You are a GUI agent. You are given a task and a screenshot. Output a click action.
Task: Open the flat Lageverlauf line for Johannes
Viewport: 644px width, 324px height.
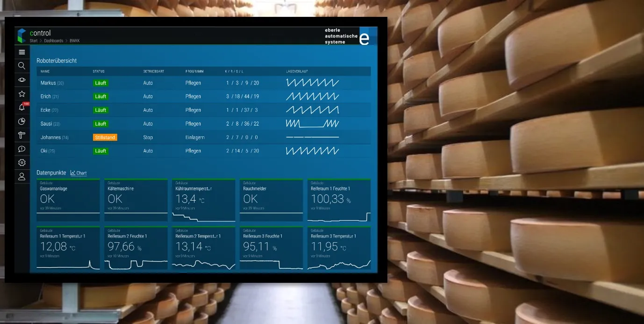pyautogui.click(x=313, y=137)
